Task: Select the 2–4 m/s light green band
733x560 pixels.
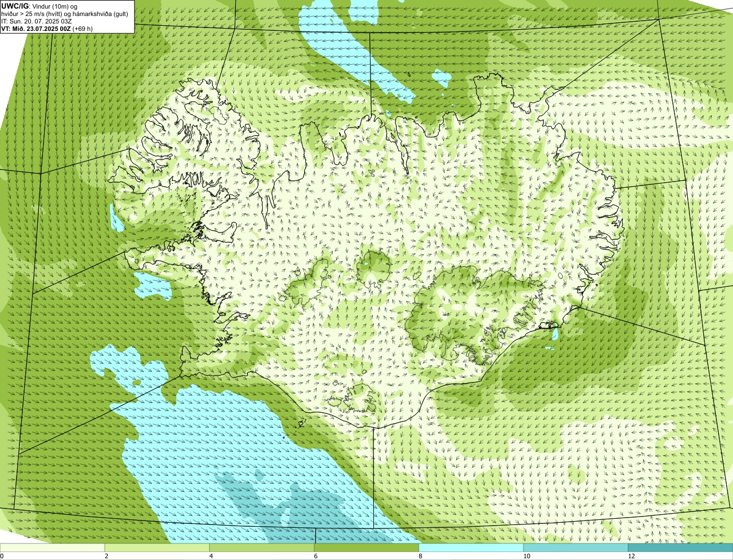Action: pyautogui.click(x=157, y=547)
